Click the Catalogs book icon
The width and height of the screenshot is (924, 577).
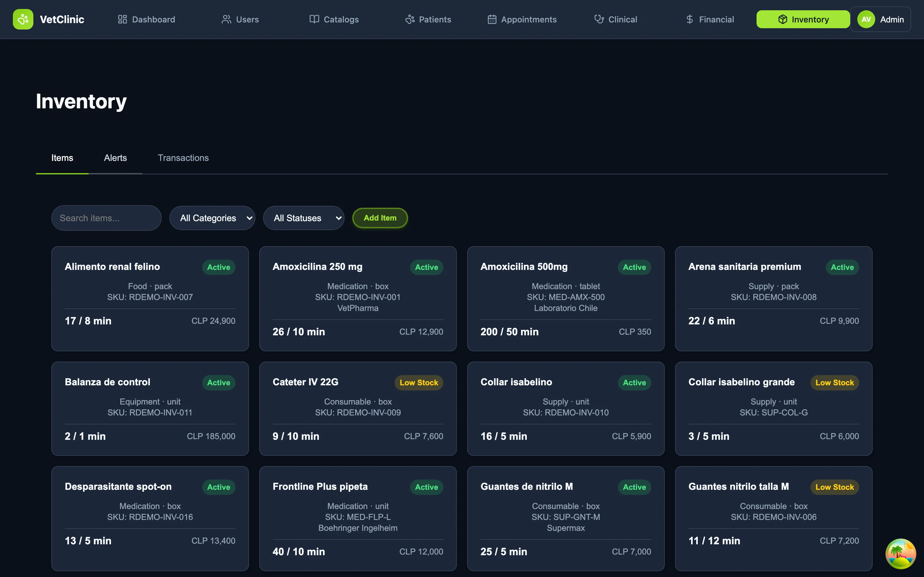(x=314, y=19)
